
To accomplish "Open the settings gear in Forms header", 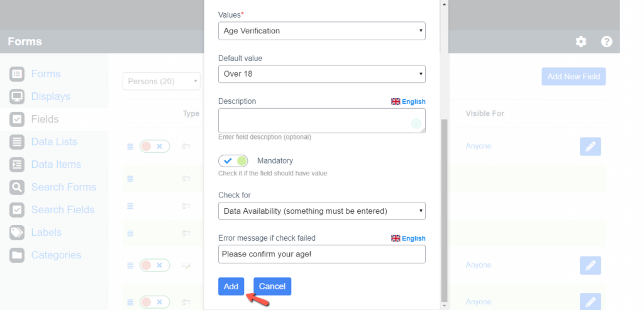I will (x=580, y=42).
